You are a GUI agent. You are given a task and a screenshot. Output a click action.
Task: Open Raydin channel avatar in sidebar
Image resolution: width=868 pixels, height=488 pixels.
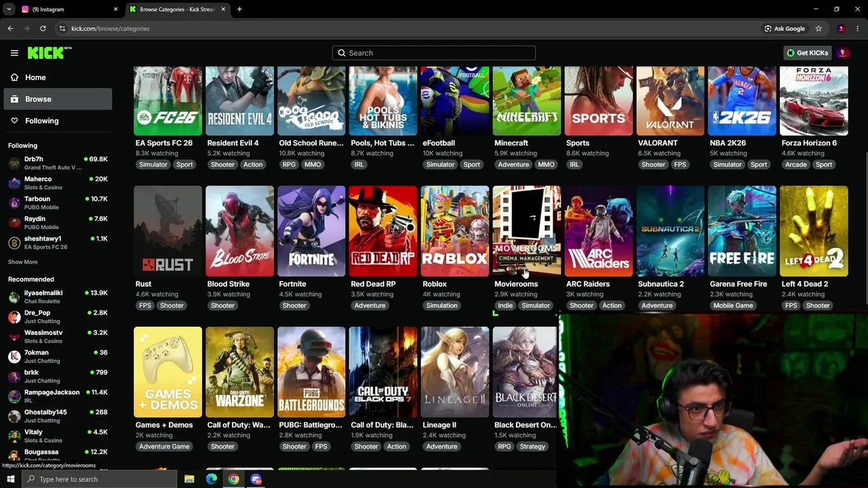click(x=14, y=223)
